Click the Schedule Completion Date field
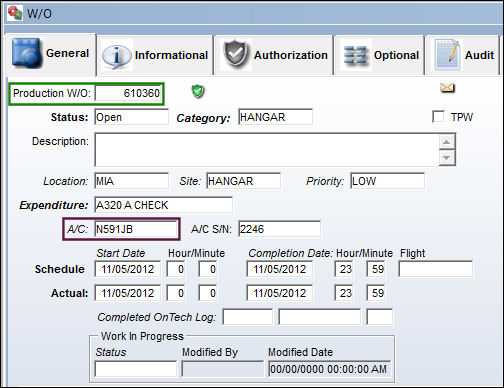 pos(280,269)
